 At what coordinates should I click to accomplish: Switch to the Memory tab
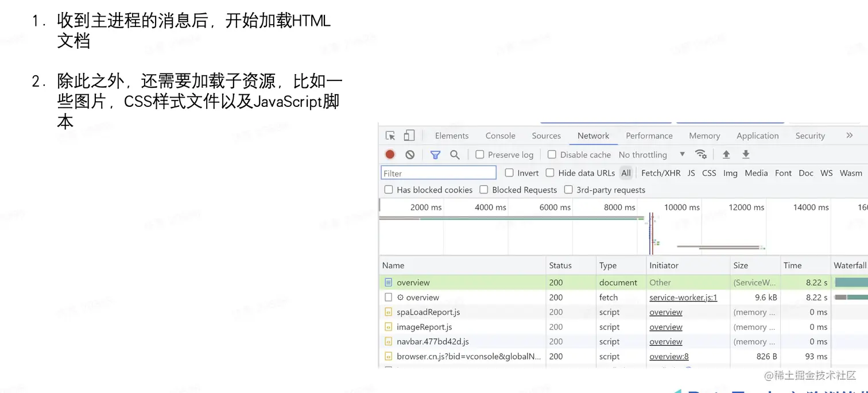click(704, 136)
